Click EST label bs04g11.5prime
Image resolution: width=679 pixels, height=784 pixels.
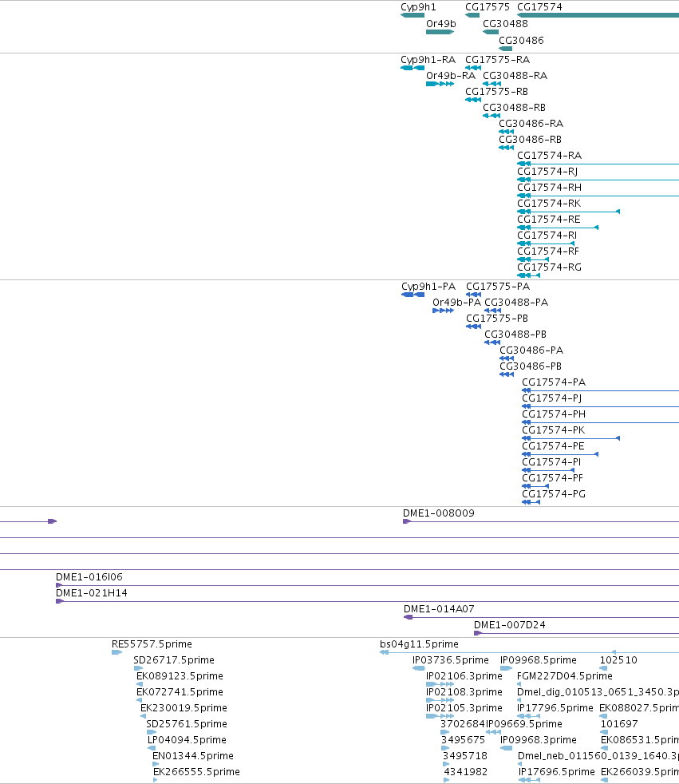click(419, 644)
